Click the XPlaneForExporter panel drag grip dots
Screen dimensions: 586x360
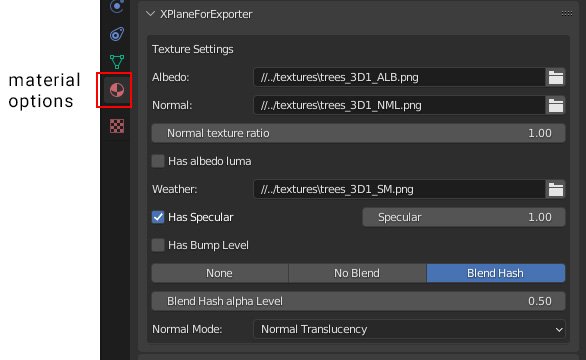567,14
